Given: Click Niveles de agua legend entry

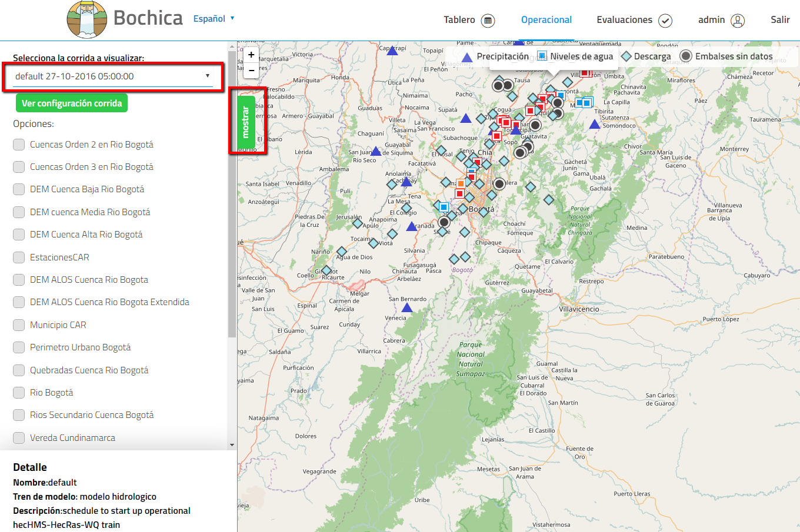Looking at the screenshot, I should point(575,56).
